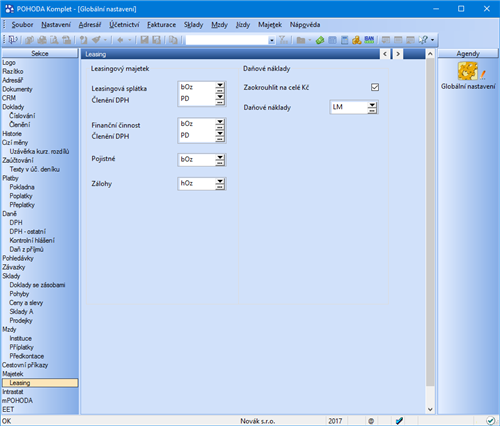The image size is (500, 426).
Task: Open the Účetnictví menu
Action: (124, 25)
